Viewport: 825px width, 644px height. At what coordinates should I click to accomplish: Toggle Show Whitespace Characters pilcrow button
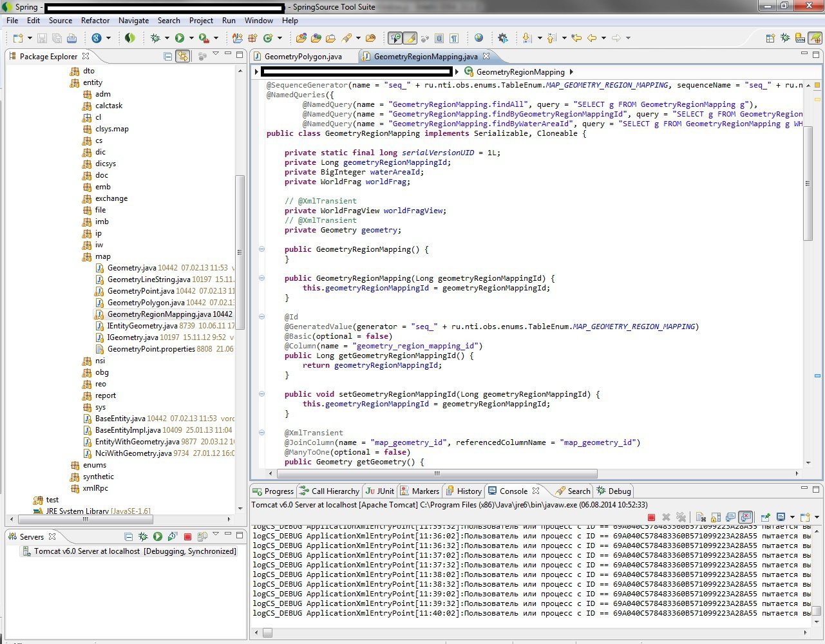pyautogui.click(x=454, y=39)
